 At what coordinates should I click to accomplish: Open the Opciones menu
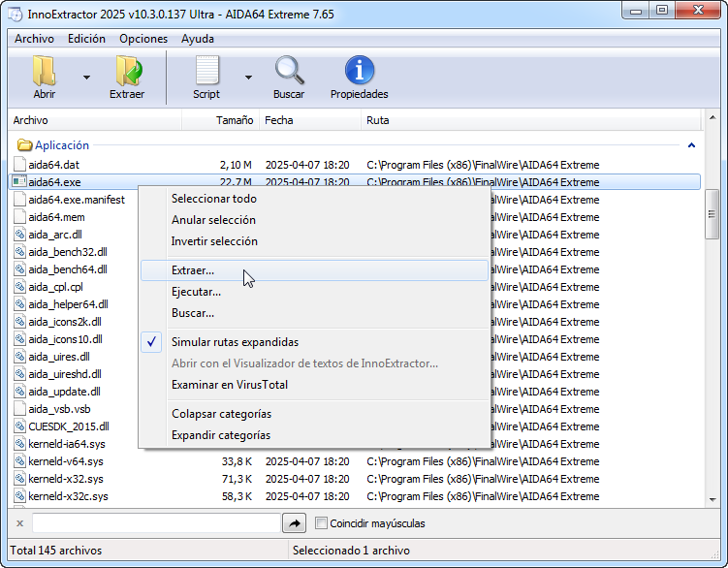[143, 39]
